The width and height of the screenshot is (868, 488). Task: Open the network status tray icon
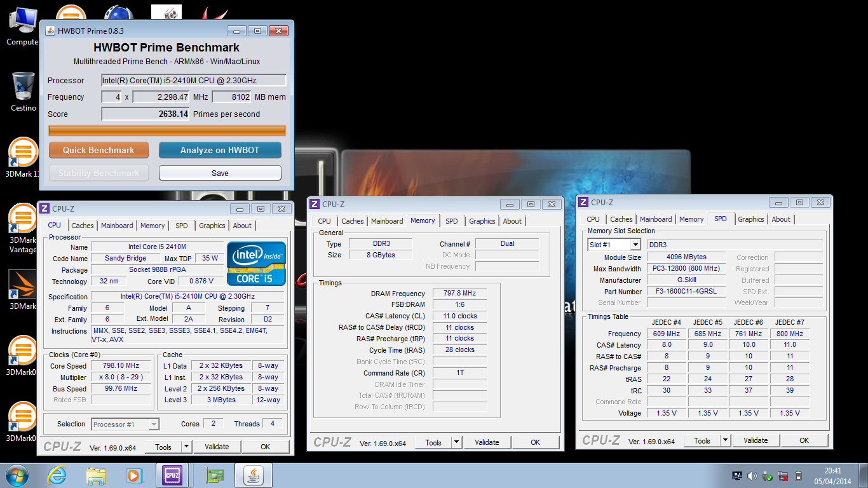(x=783, y=476)
